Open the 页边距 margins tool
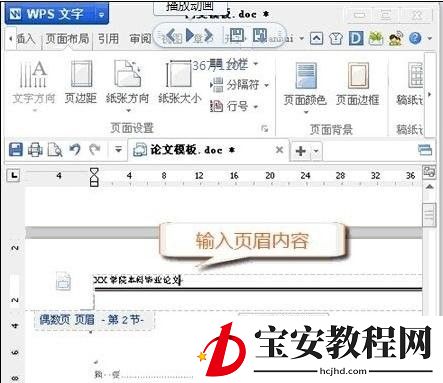The height and width of the screenshot is (383, 443). point(81,81)
